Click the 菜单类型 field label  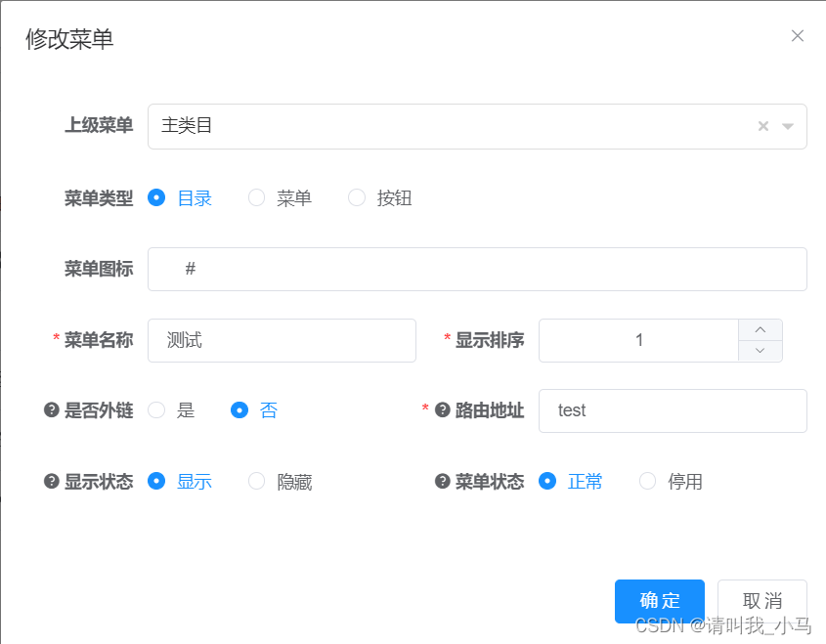[99, 198]
